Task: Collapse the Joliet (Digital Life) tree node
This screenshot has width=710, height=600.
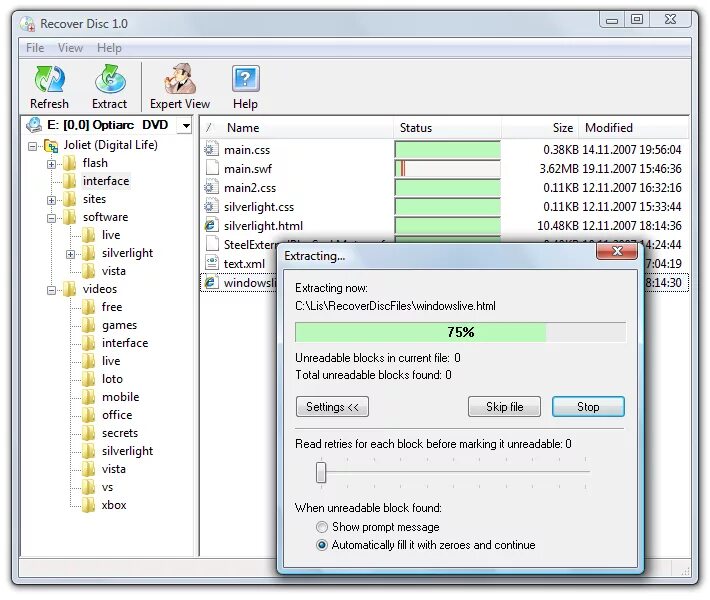Action: pos(32,146)
